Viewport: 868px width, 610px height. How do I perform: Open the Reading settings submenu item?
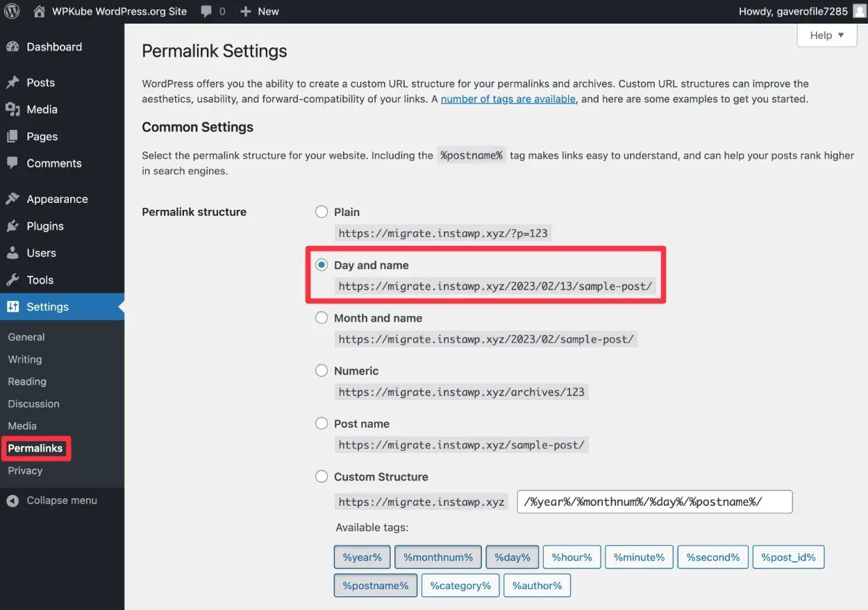27,381
